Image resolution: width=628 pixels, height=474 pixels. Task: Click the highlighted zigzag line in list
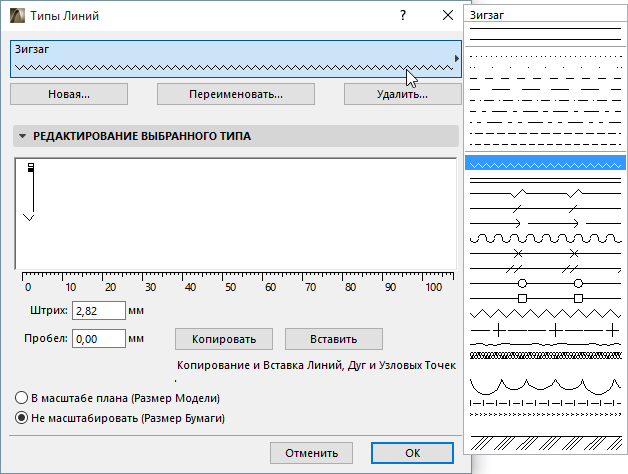click(x=546, y=162)
